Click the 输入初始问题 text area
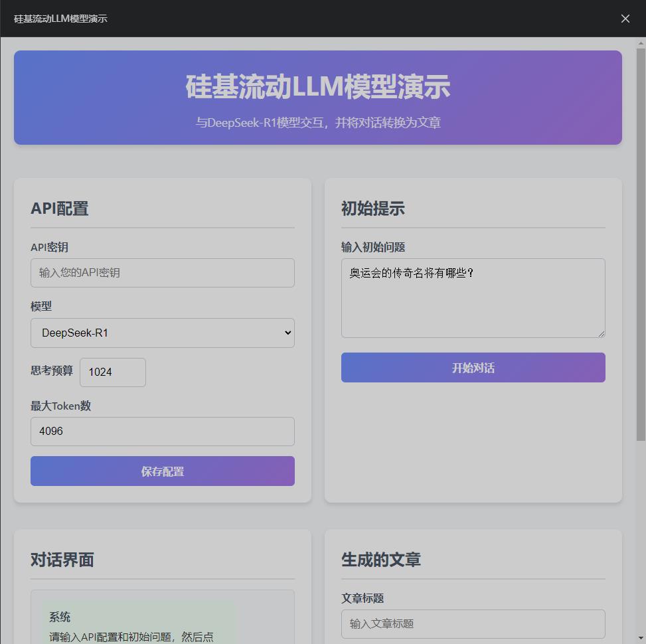The image size is (646, 644). click(473, 298)
